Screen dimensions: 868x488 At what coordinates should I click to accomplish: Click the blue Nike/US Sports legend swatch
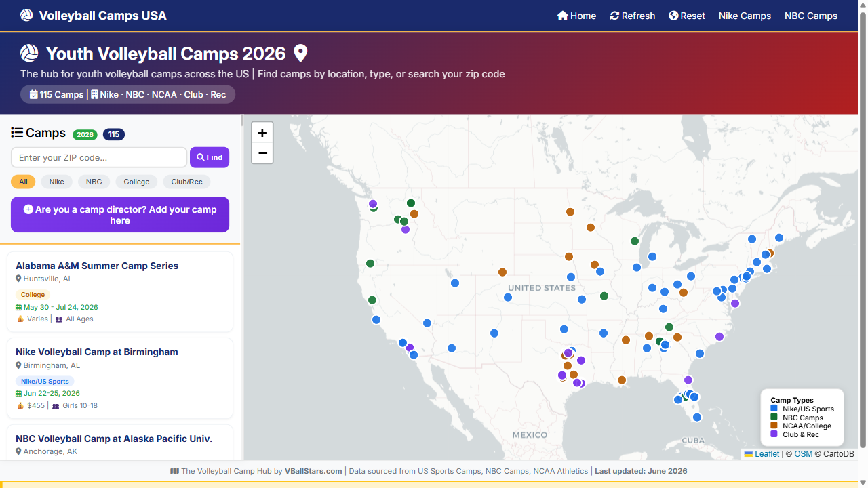click(x=774, y=409)
